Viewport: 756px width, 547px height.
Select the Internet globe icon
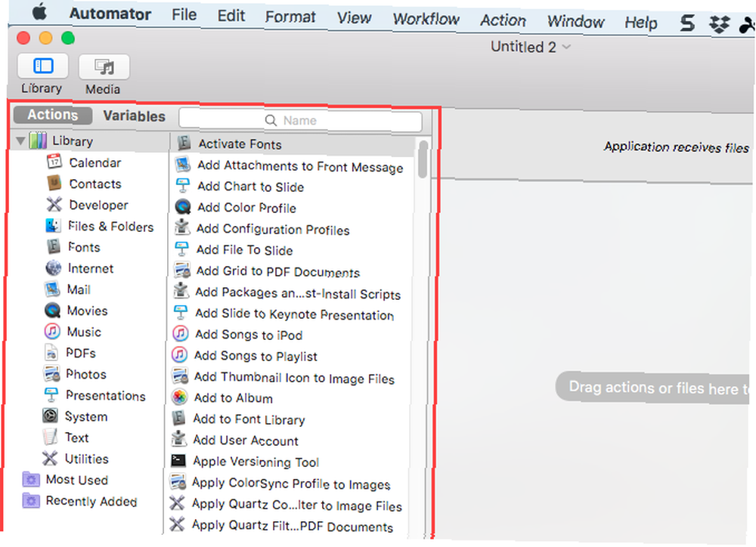[x=53, y=267]
